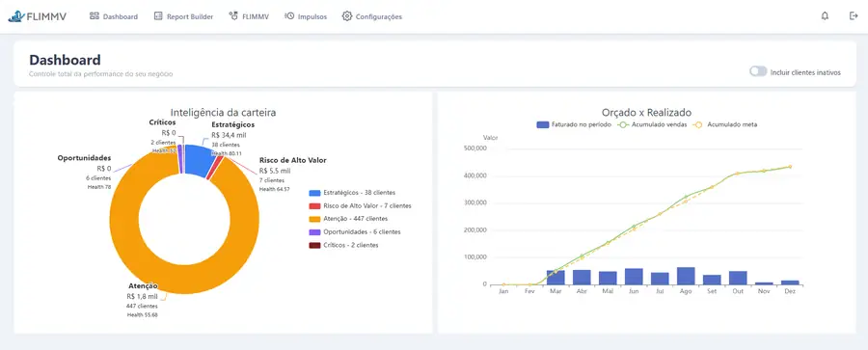
Task: Click the Out bar in chart
Action: 738,278
